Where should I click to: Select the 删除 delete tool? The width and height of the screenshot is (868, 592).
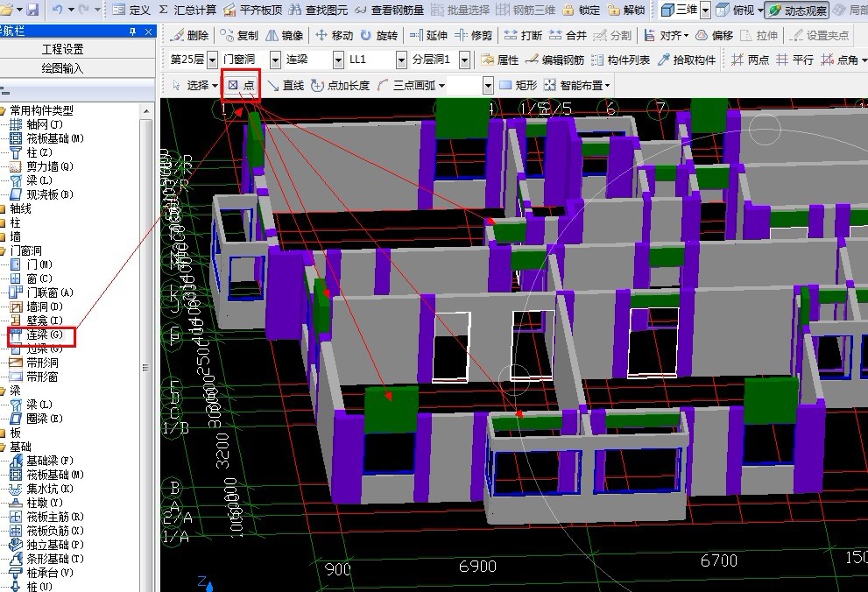[190, 35]
